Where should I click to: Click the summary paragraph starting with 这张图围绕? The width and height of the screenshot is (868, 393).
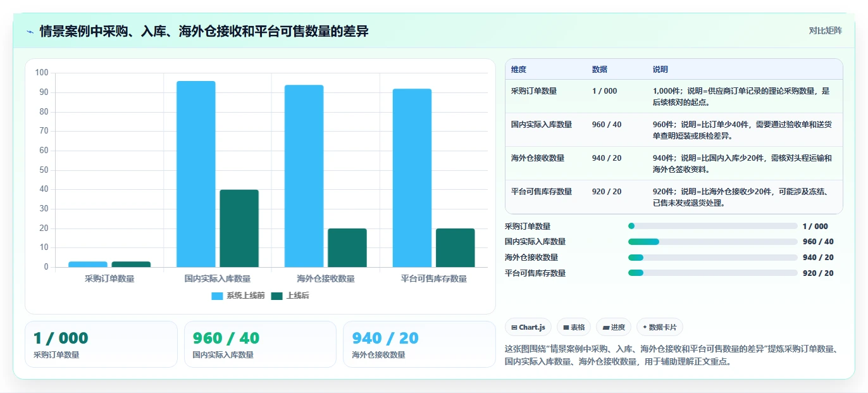671,355
